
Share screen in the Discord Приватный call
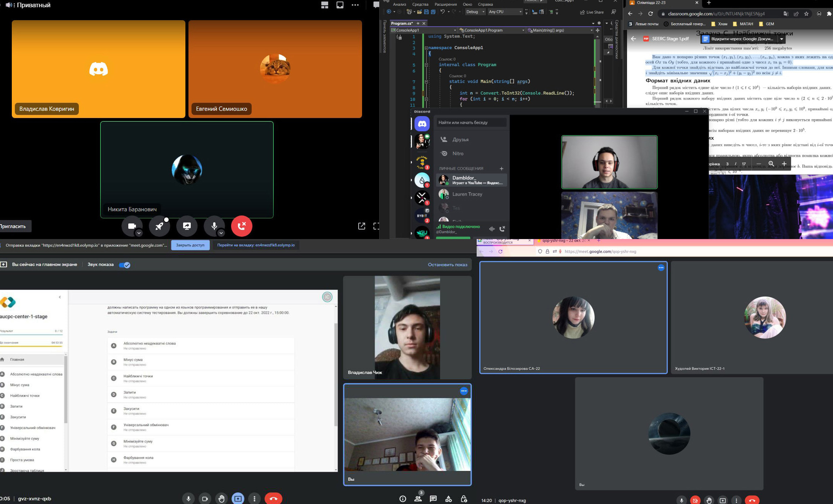[x=187, y=226]
